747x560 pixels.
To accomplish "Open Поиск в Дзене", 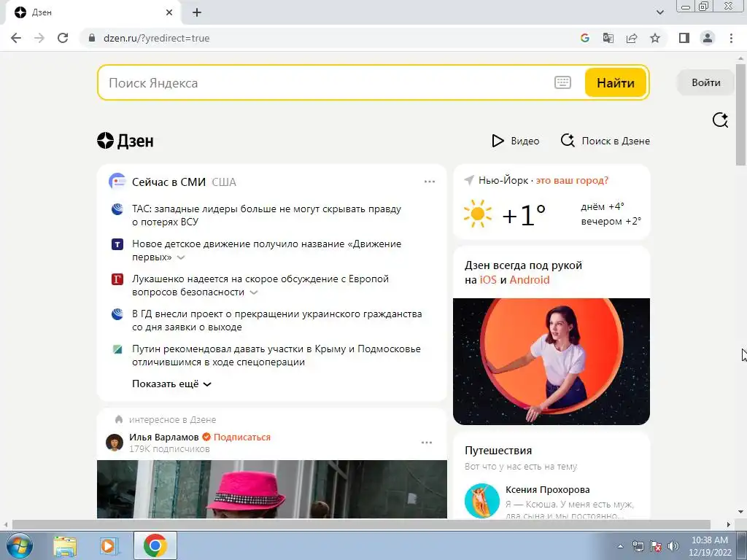I will pos(605,141).
